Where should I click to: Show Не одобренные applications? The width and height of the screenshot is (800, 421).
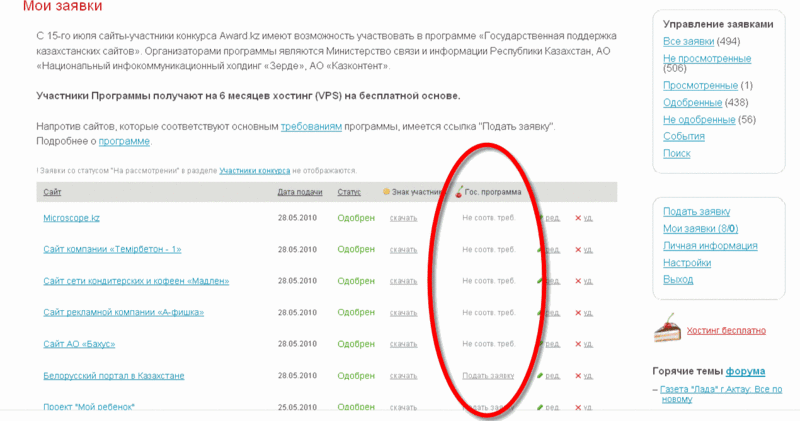[699, 119]
